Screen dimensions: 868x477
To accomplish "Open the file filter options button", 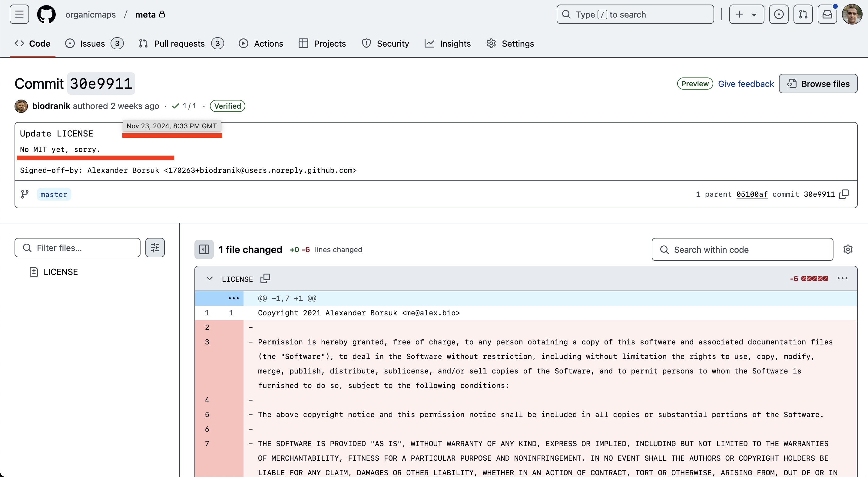I will pyautogui.click(x=155, y=248).
